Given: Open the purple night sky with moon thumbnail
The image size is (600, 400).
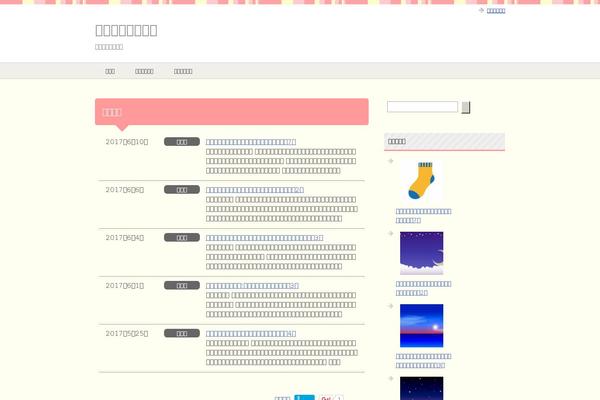Looking at the screenshot, I should (421, 253).
